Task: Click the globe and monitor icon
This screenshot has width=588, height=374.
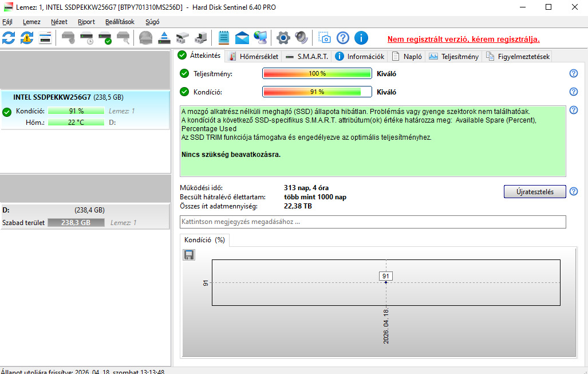Action: pos(261,38)
